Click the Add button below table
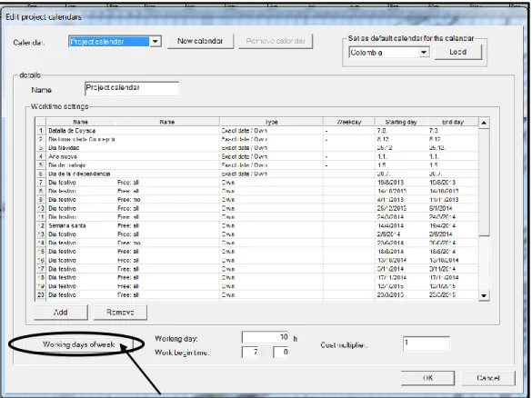532x398 pixels. pyautogui.click(x=61, y=312)
